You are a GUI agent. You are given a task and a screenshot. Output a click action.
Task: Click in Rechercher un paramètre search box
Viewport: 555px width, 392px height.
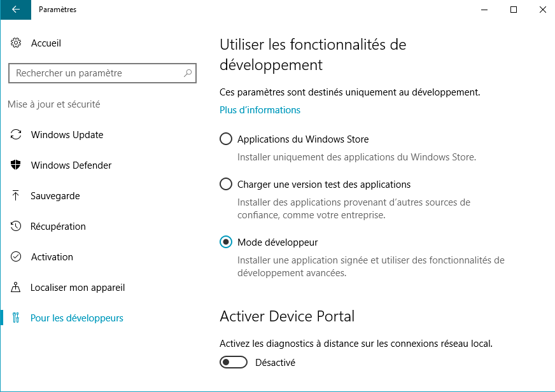tap(102, 73)
